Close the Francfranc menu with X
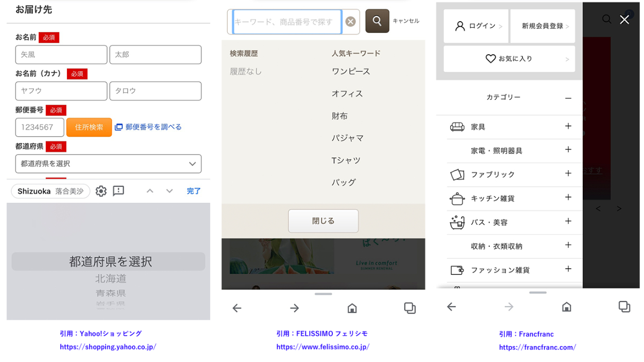 click(x=624, y=20)
